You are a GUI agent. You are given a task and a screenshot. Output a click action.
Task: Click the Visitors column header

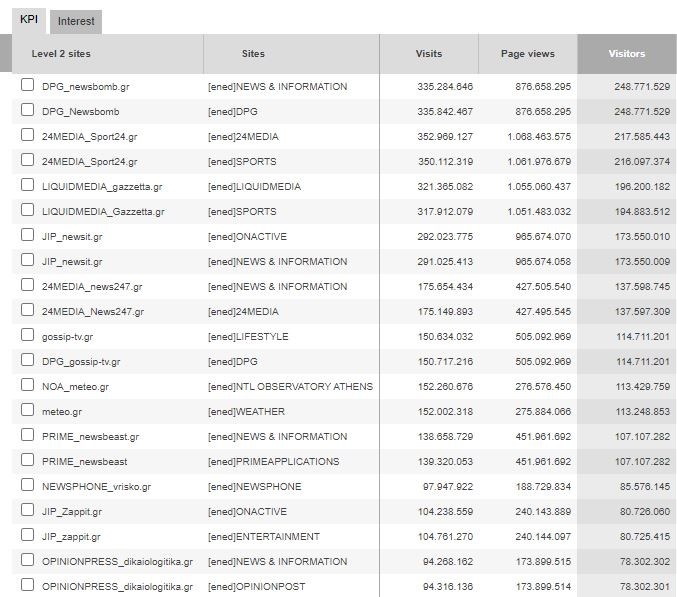[x=626, y=54]
